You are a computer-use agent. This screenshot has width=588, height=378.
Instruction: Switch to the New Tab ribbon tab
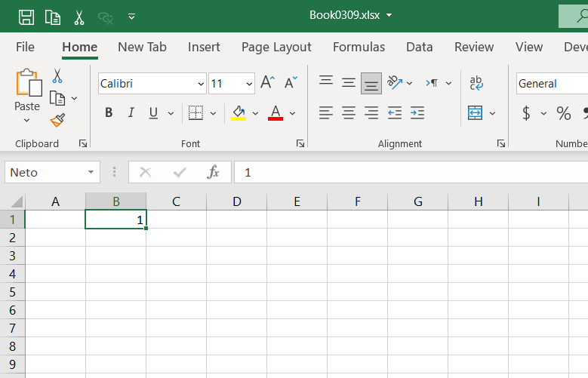[142, 47]
